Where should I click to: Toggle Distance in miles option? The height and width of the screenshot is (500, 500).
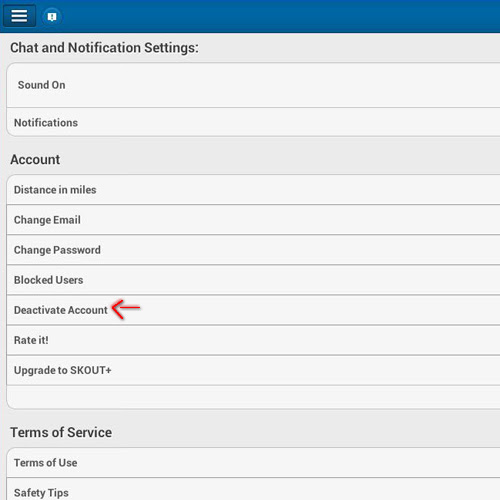253,190
